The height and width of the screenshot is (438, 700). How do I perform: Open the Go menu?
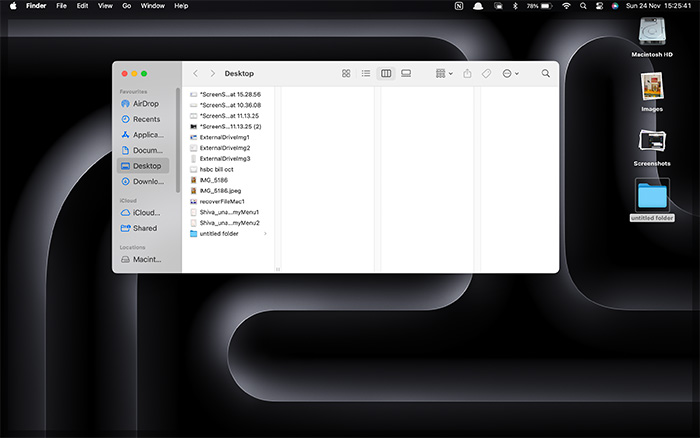click(127, 6)
